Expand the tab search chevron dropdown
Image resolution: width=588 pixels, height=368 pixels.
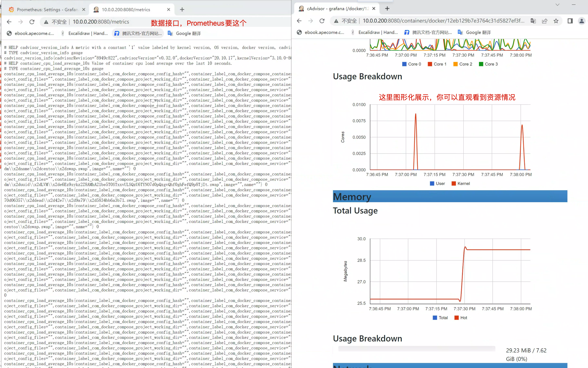557,5
